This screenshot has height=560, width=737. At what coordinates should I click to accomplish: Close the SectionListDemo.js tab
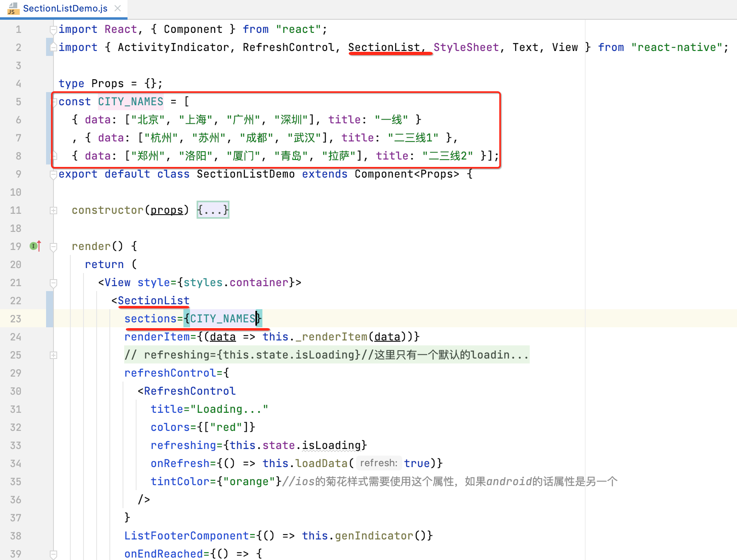(x=117, y=8)
